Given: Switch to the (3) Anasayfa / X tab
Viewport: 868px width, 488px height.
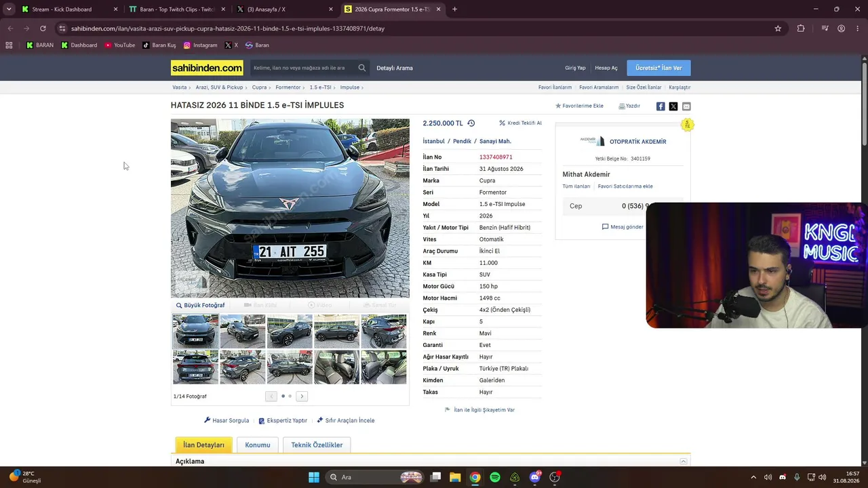Looking at the screenshot, I should pyautogui.click(x=285, y=9).
